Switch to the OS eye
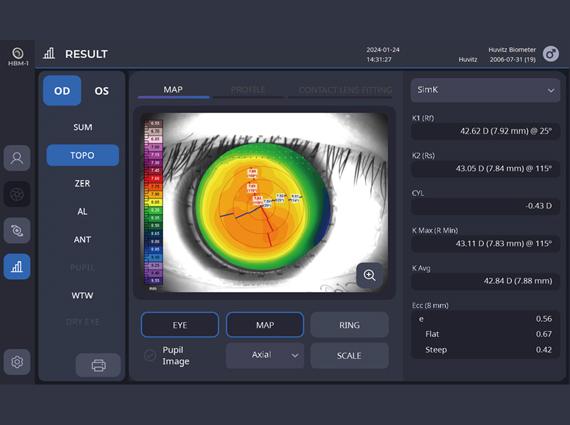 coord(101,91)
